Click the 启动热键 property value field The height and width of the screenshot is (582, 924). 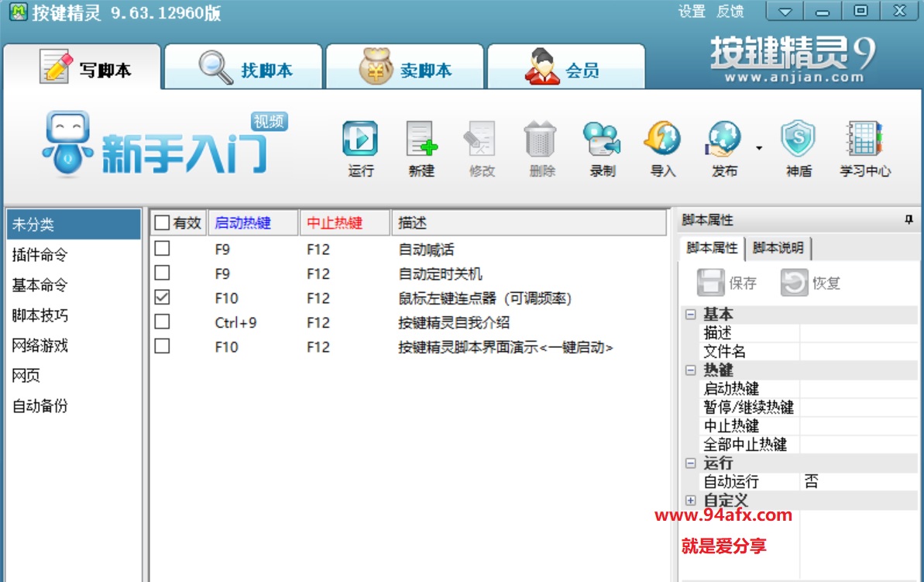tap(858, 389)
